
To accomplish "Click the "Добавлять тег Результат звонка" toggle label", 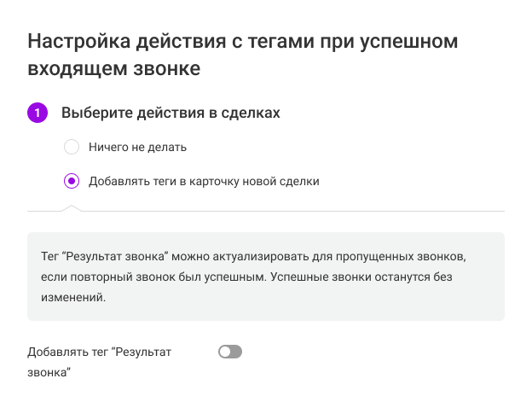I will [x=99, y=352].
